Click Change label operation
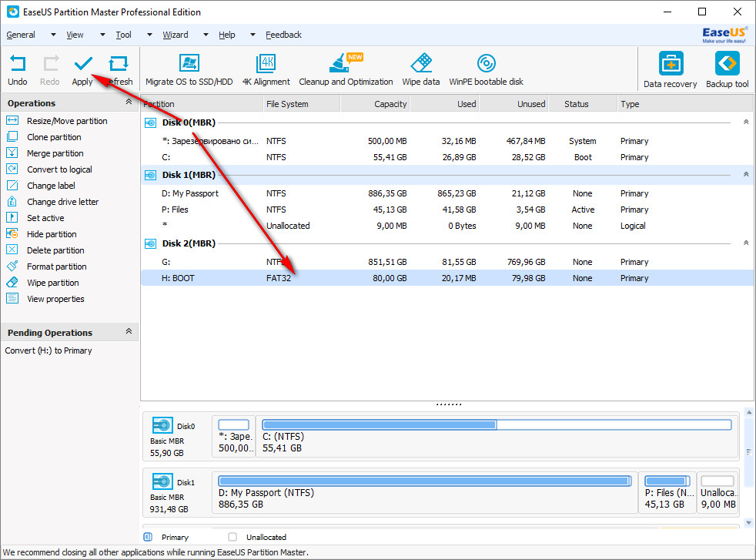Viewport: 756px width, 560px height. point(51,186)
